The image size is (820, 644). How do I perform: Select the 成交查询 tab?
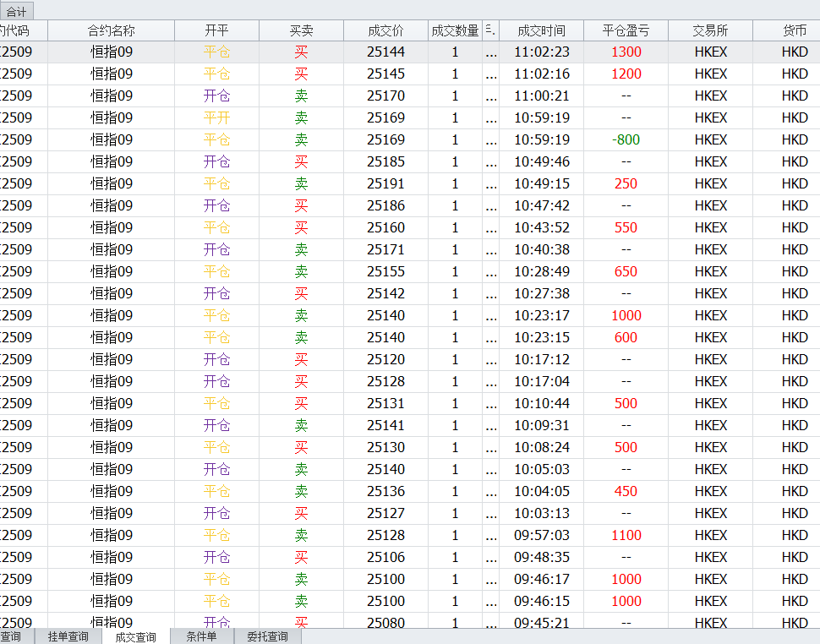click(135, 636)
